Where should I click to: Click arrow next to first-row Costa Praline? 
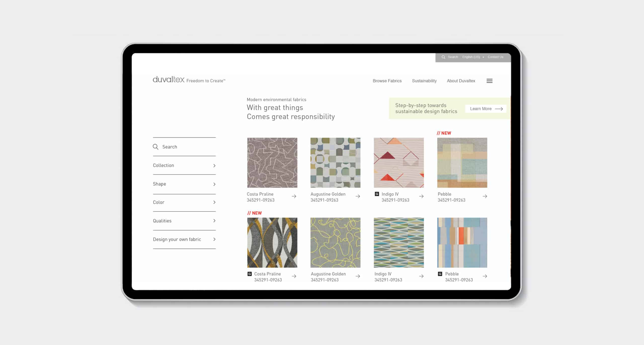[294, 196]
